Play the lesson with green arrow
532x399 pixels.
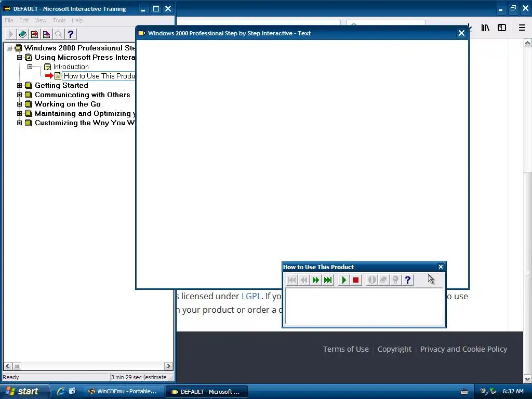click(x=344, y=280)
